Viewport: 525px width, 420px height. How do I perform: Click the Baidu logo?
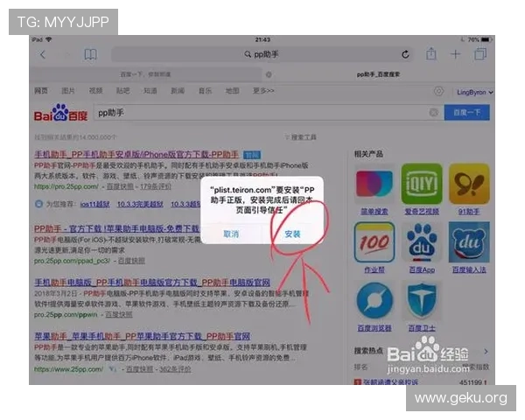pyautogui.click(x=60, y=113)
